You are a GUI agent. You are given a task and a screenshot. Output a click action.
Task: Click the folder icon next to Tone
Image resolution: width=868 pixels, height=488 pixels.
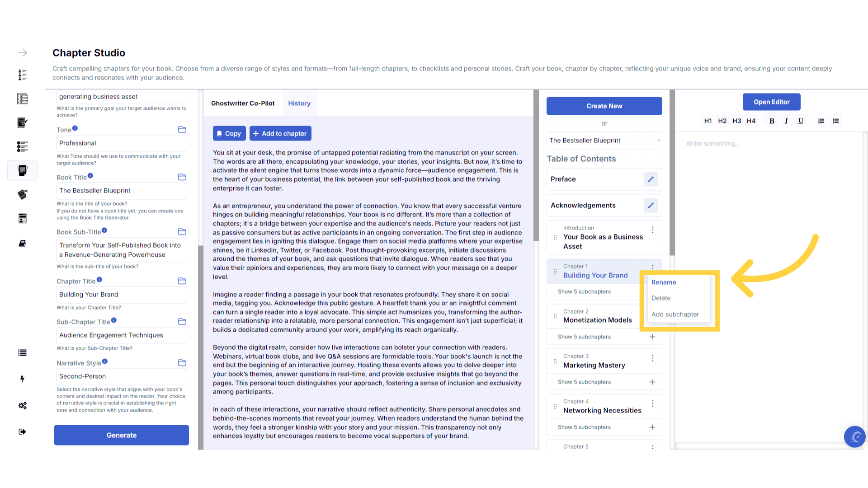coord(182,130)
